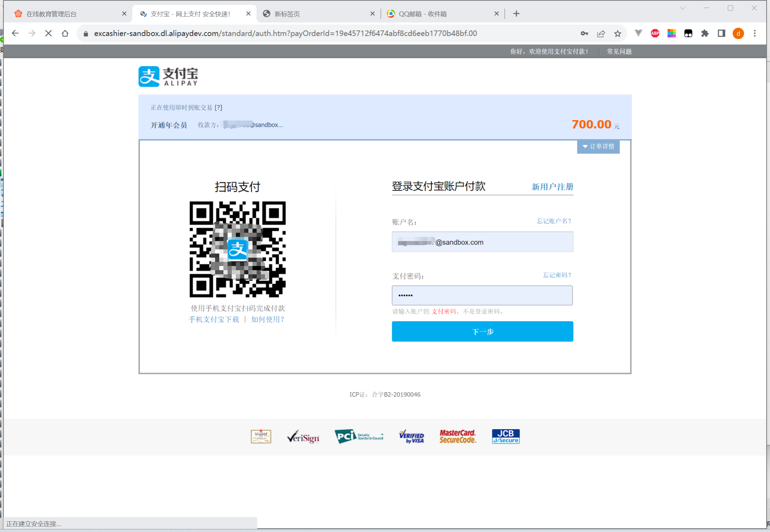The image size is (770, 532).
Task: Go to the browser home page icon
Action: [65, 33]
